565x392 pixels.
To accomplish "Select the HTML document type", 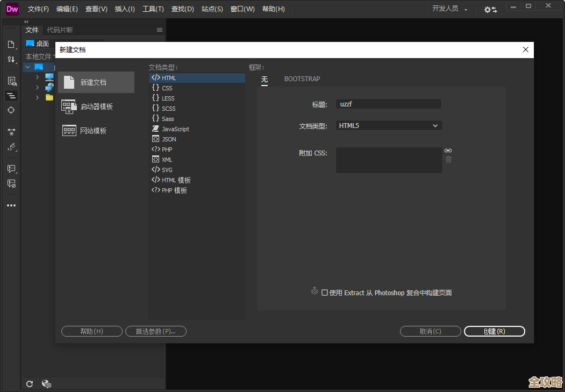I will click(x=168, y=77).
